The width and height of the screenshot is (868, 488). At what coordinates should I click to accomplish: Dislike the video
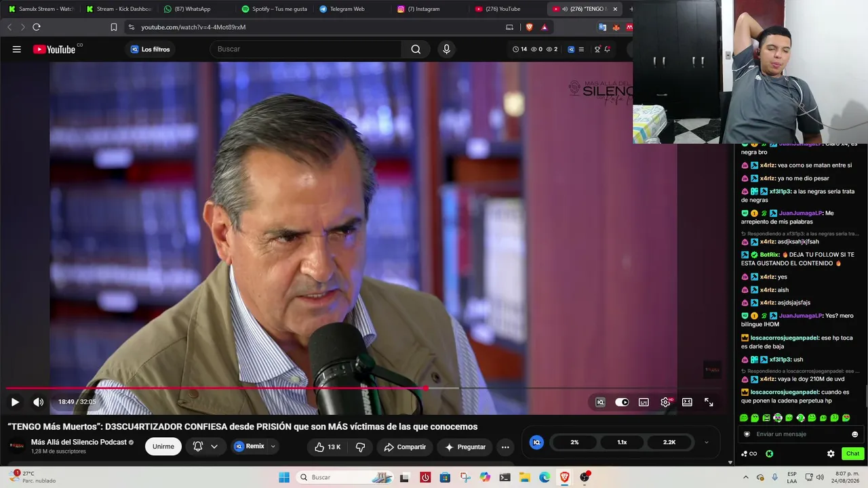(360, 447)
